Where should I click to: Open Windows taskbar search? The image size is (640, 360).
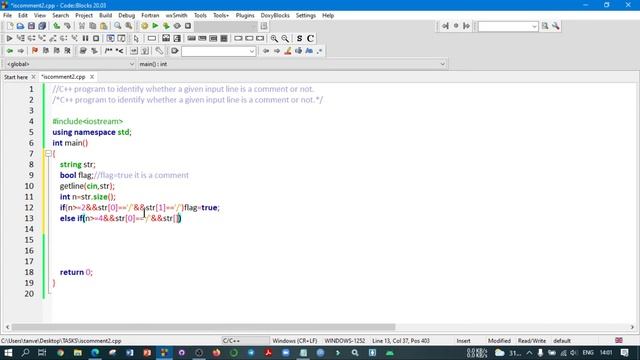click(25, 353)
